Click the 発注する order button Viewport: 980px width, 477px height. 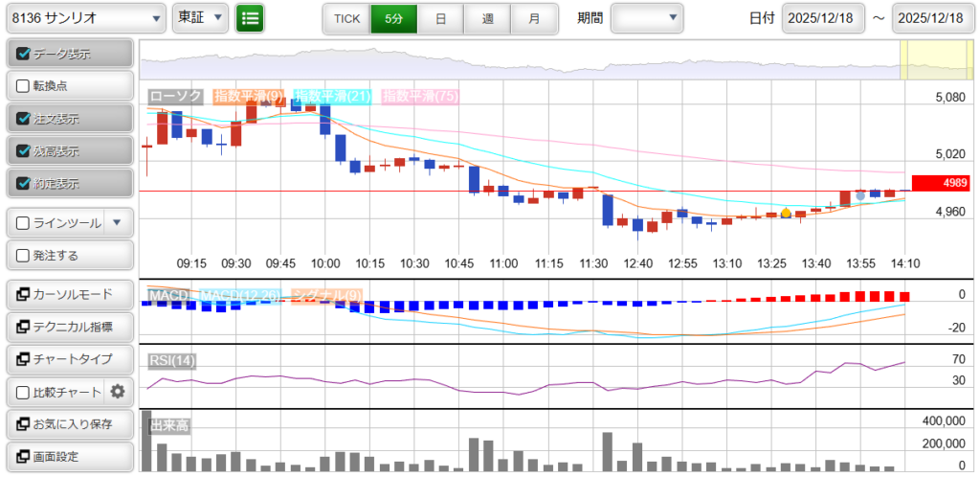pos(70,256)
